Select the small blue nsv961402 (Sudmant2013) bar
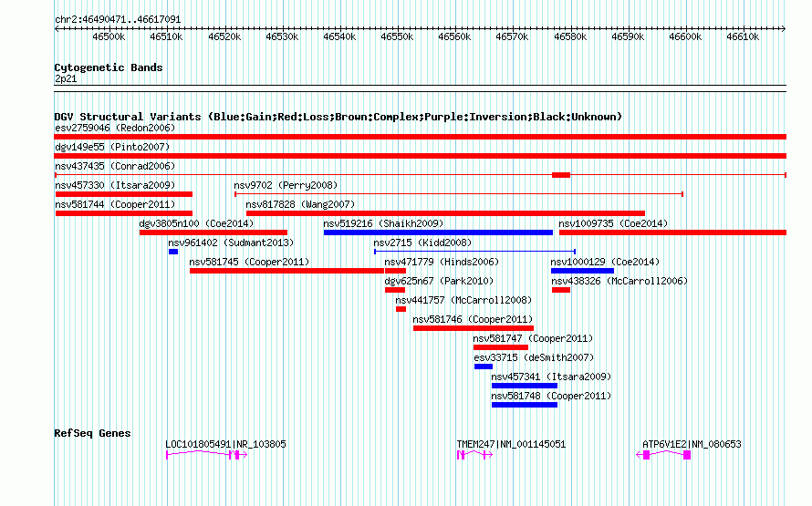 tap(173, 252)
